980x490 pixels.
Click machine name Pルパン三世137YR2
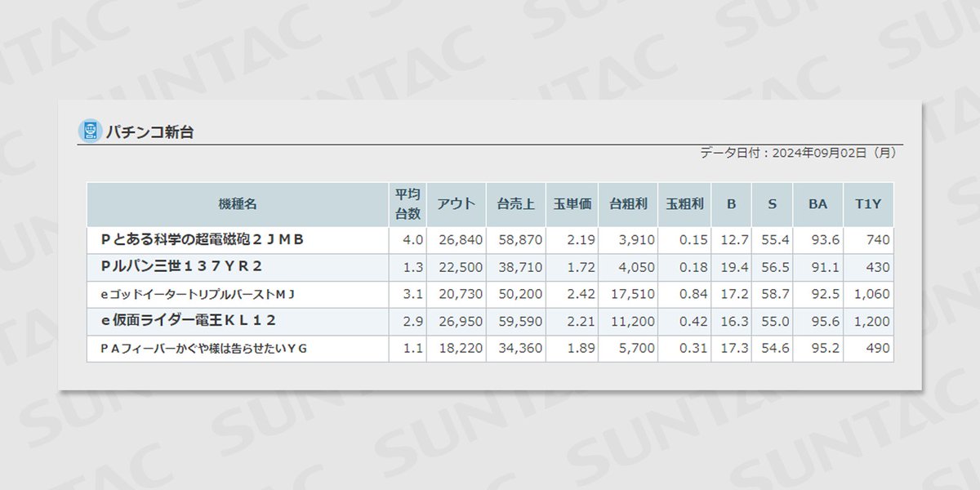182,266
